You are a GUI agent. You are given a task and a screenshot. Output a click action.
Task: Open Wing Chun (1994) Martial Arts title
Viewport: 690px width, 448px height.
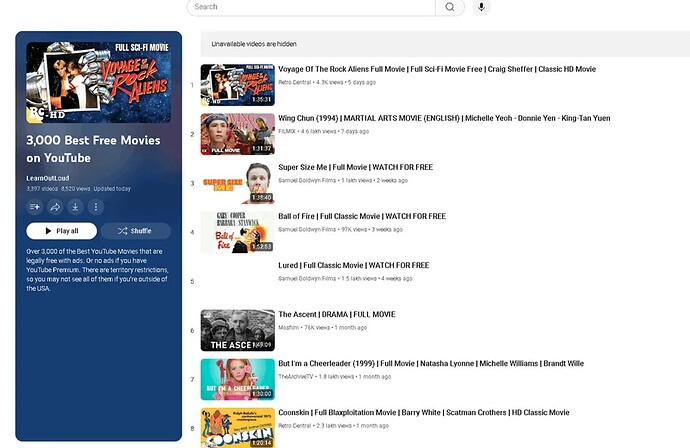444,118
